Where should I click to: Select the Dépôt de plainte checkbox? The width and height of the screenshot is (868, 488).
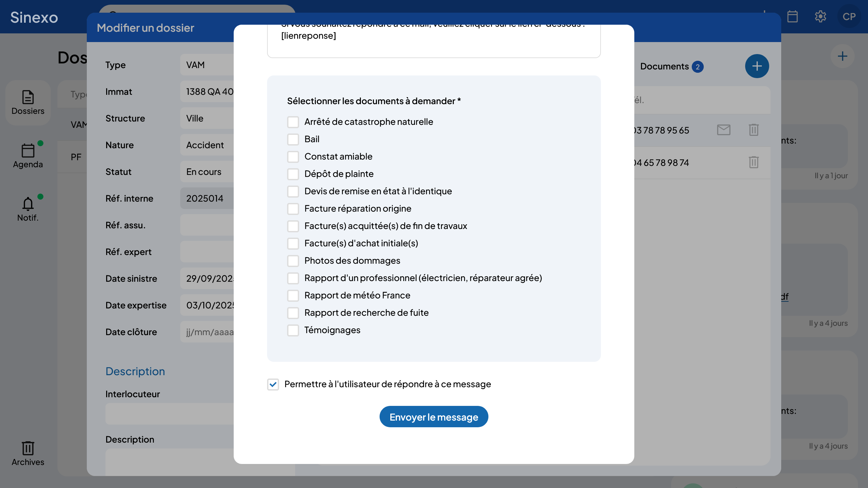pos(293,174)
